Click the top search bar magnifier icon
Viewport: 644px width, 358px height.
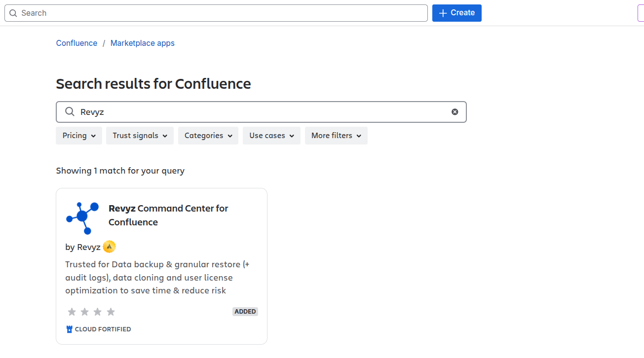(x=13, y=13)
